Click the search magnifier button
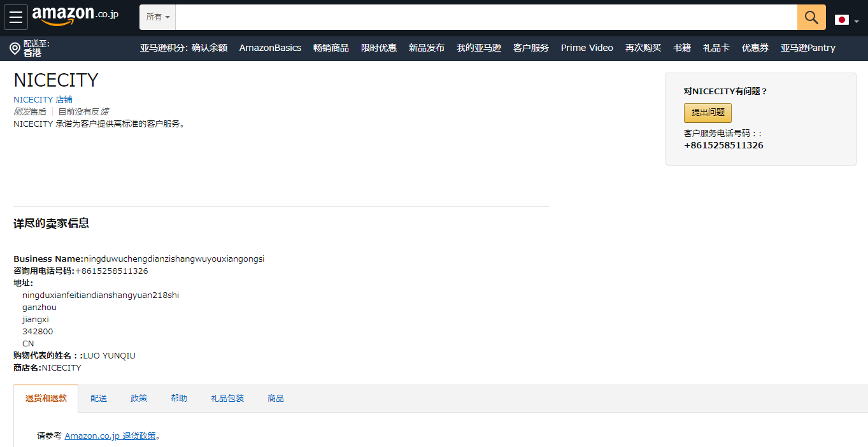Image resolution: width=868 pixels, height=447 pixels. 811,17
